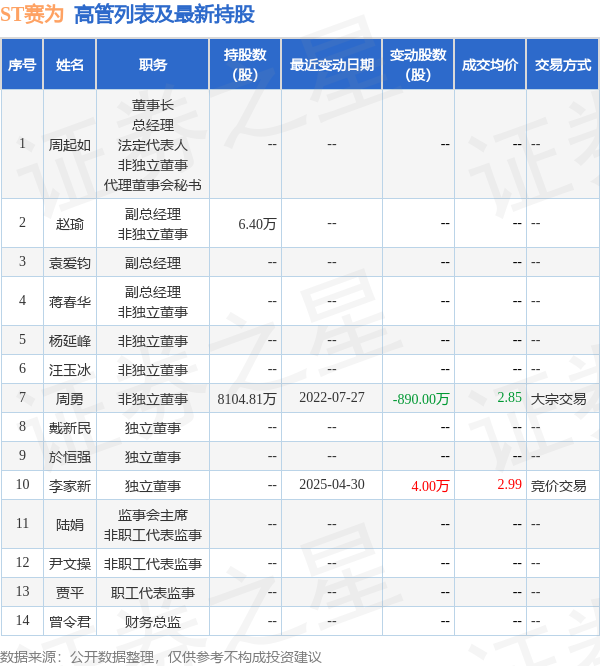Screen dimensions: 600x666
Task: Click the name '汪玉冰'
Action: 70,370
